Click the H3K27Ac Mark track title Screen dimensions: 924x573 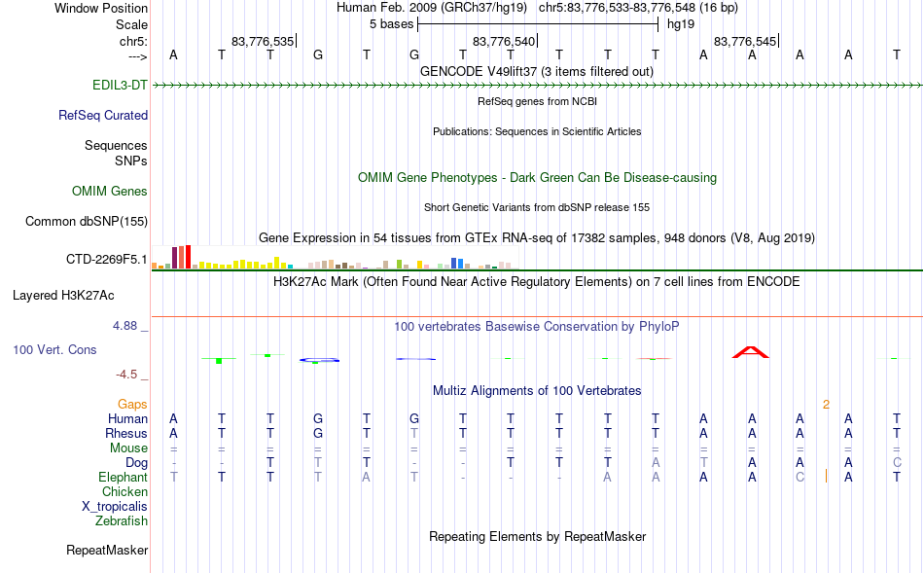coord(537,282)
